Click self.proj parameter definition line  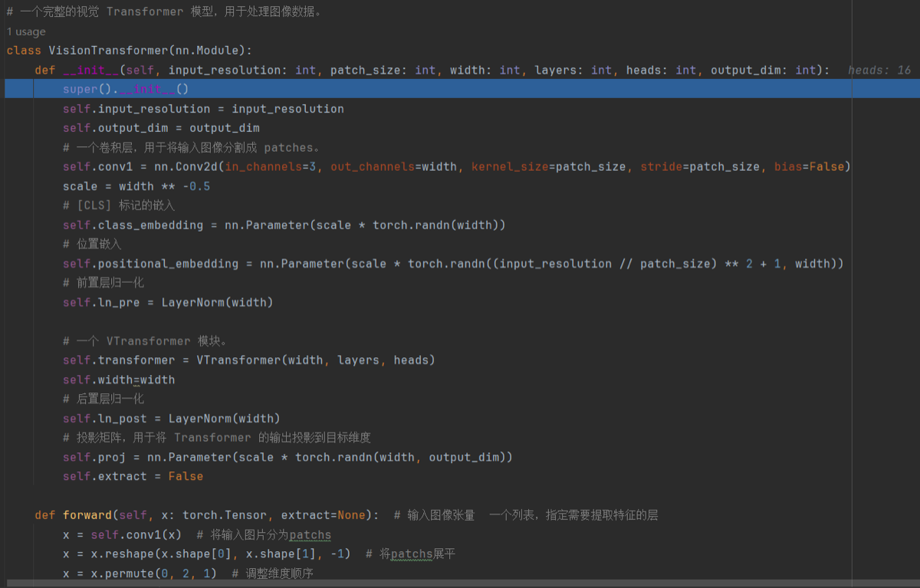[287, 457]
